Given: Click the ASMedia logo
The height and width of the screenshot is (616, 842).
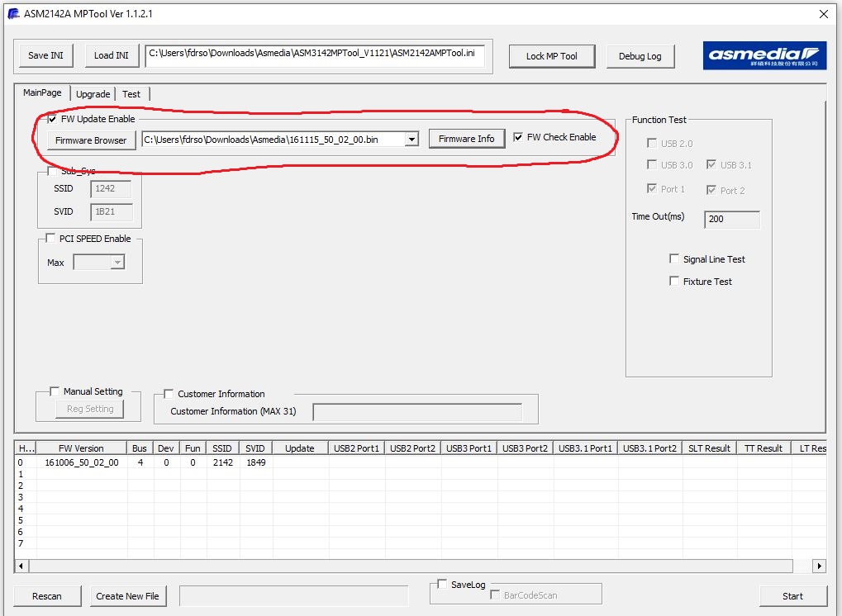Looking at the screenshot, I should tap(764, 55).
